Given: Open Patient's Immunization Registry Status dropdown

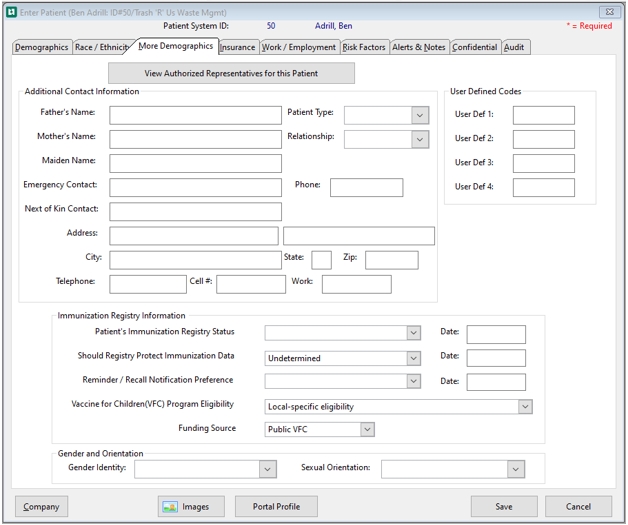Looking at the screenshot, I should click(x=413, y=333).
